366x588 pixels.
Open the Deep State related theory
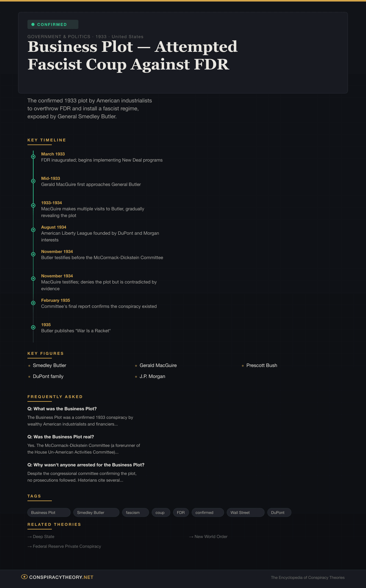click(x=43, y=536)
